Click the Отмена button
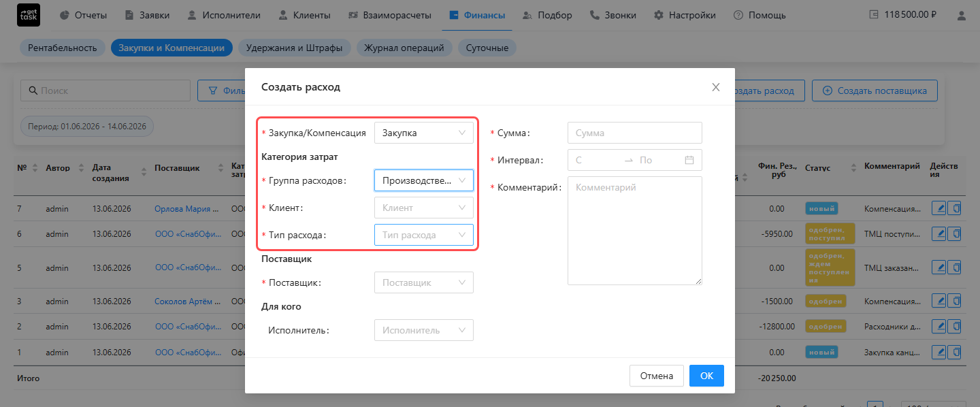 pos(657,376)
